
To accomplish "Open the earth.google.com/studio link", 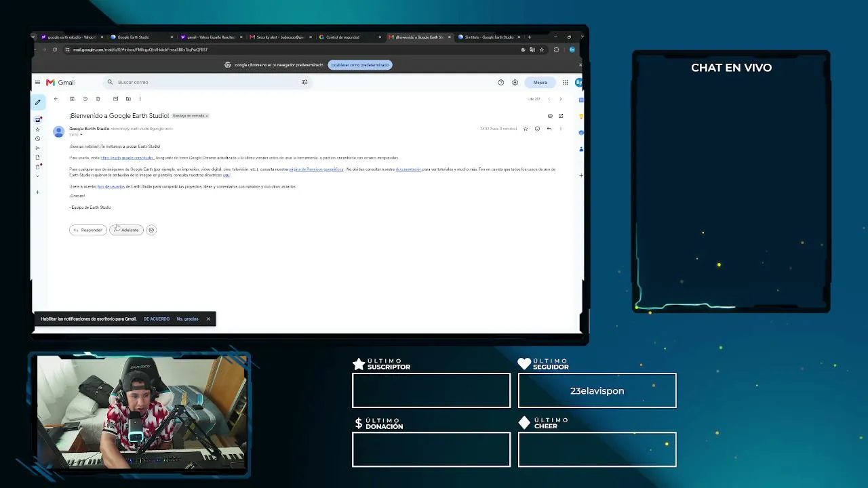I will pyautogui.click(x=127, y=158).
